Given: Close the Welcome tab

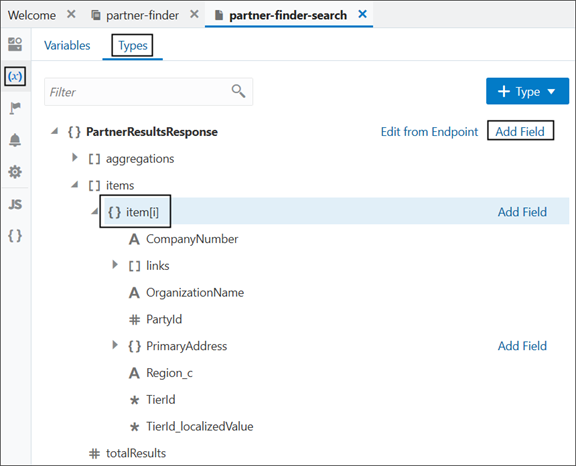Looking at the screenshot, I should [x=71, y=14].
